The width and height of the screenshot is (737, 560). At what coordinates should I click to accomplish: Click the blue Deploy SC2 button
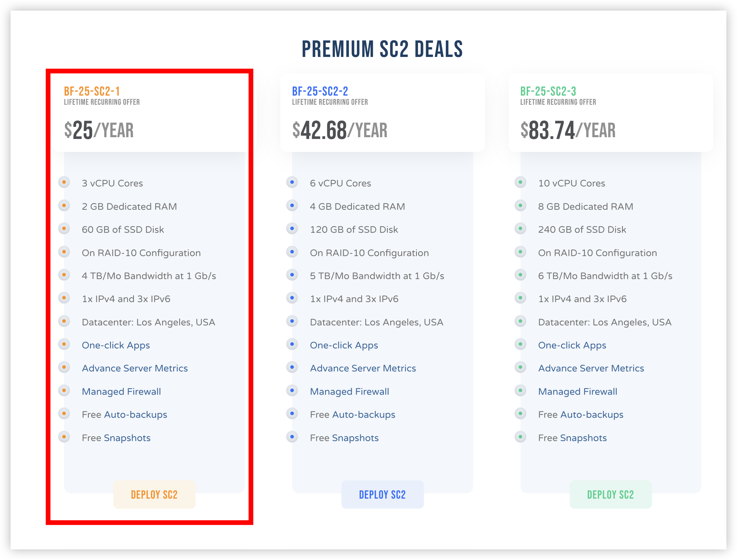coord(382,494)
